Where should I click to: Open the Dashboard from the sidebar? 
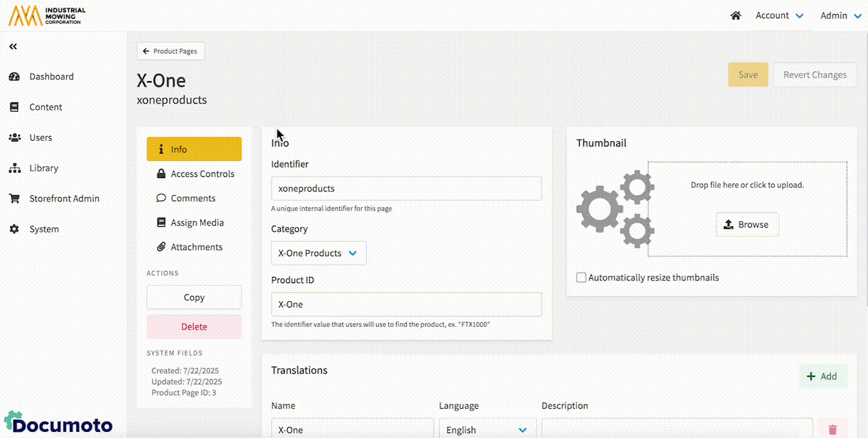coord(51,76)
